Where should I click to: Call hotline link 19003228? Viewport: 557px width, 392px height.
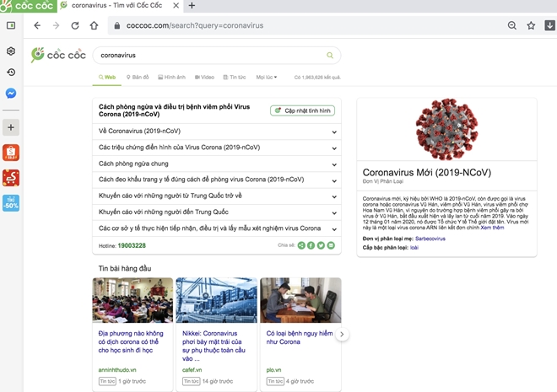coord(132,245)
